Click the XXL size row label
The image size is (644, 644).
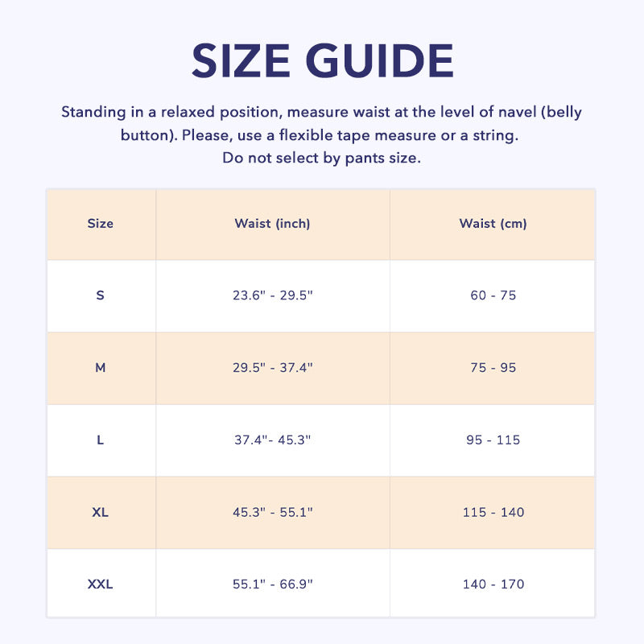click(x=101, y=584)
